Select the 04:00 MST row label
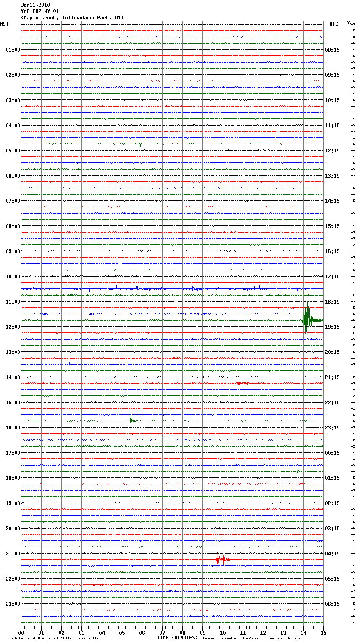Image resolution: width=357 pixels, height=644 pixels. (x=13, y=126)
